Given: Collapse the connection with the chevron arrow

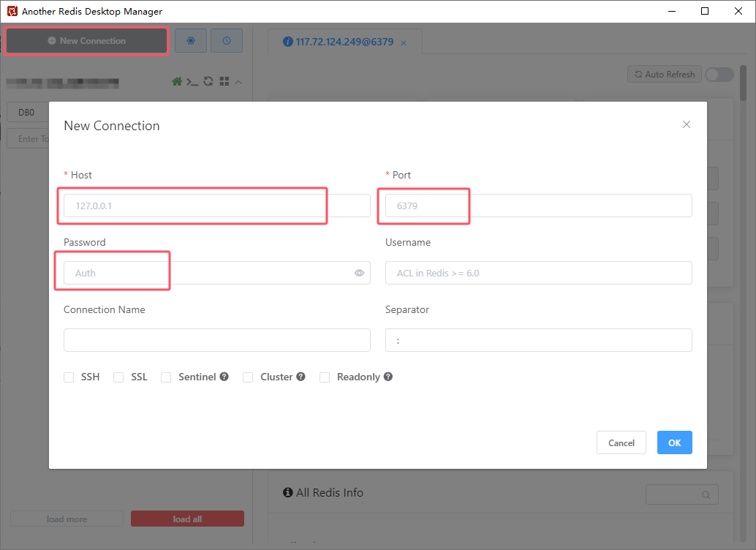Looking at the screenshot, I should click(238, 82).
